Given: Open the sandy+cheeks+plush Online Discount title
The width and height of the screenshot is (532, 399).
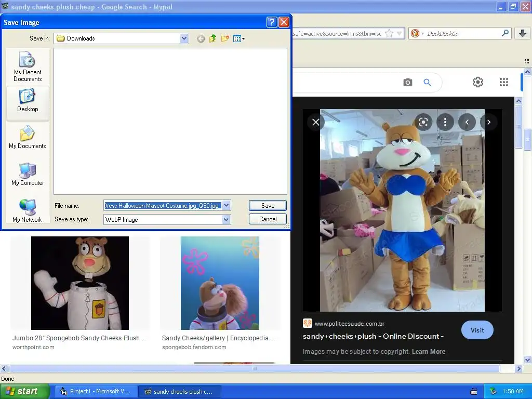Looking at the screenshot, I should pos(373,336).
